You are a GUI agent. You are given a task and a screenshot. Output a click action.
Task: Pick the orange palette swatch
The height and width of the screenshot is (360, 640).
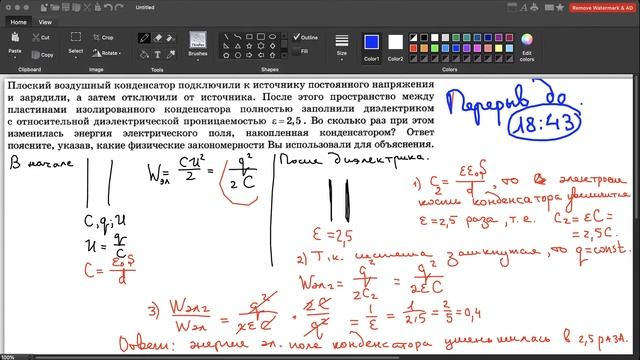424,48
